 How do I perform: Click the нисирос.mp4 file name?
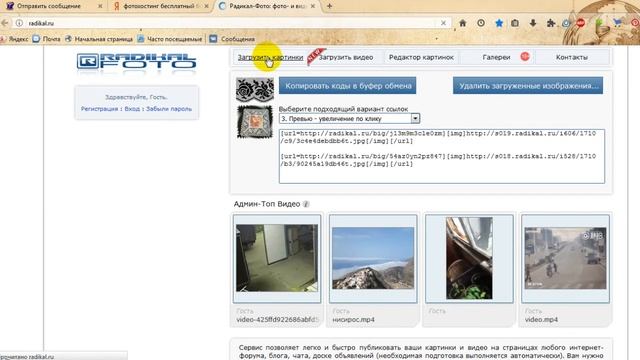pos(353,320)
